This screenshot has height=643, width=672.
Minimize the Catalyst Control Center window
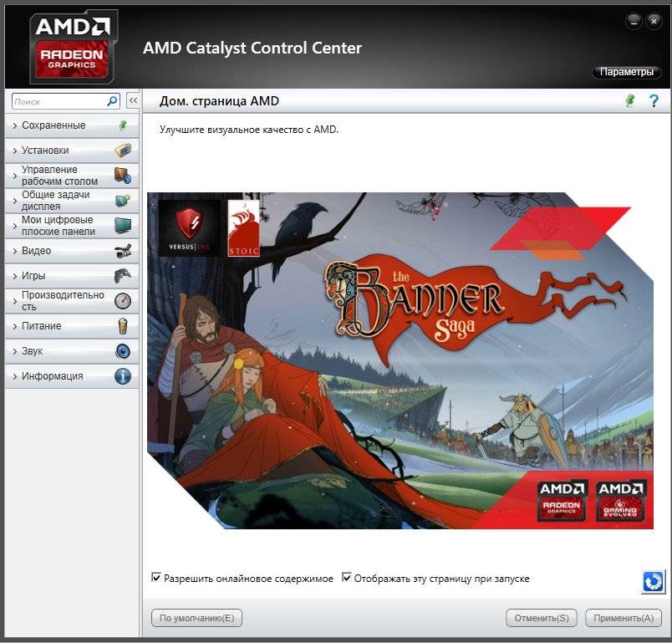[634, 21]
